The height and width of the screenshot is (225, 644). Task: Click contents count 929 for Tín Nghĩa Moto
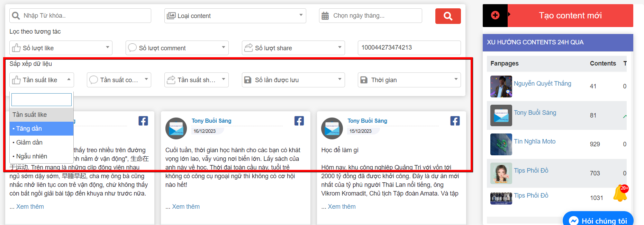click(x=595, y=144)
